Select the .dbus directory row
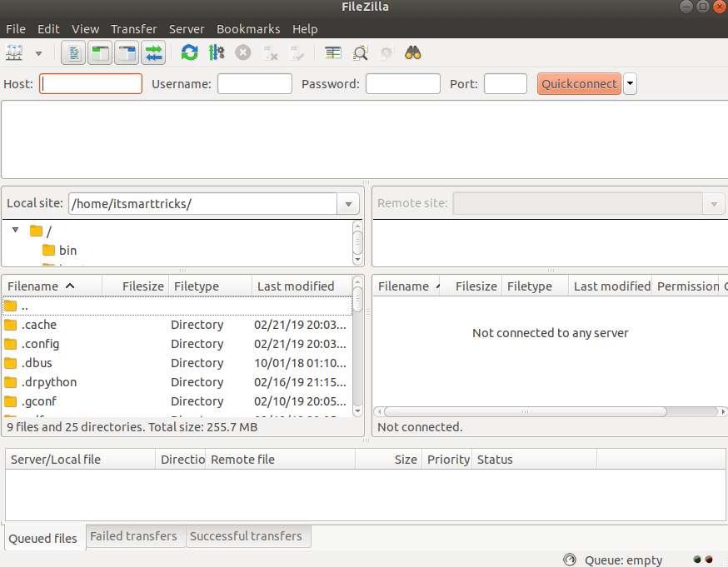The image size is (728, 567). (x=177, y=363)
